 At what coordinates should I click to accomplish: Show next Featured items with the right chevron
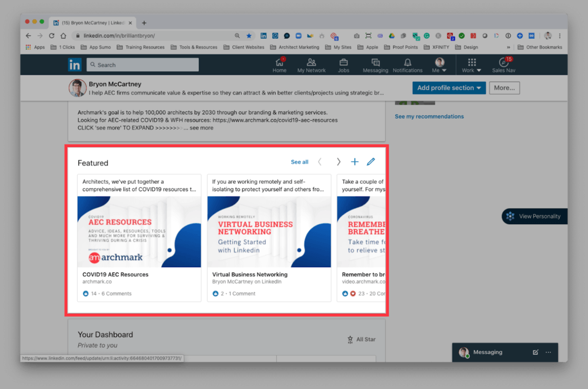[x=338, y=162]
